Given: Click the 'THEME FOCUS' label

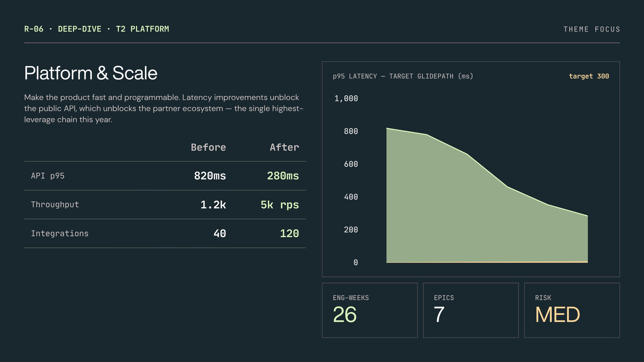Looking at the screenshot, I should [x=592, y=29].
